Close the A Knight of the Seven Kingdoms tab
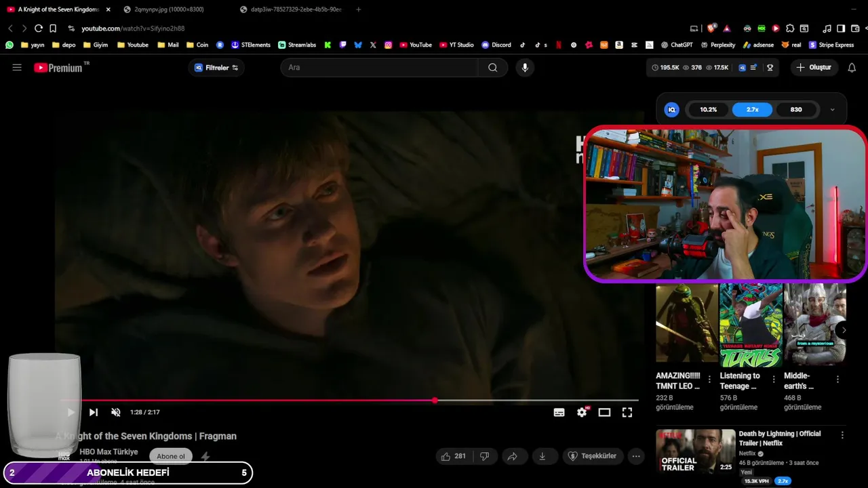Image resolution: width=868 pixels, height=488 pixels. 108,9
